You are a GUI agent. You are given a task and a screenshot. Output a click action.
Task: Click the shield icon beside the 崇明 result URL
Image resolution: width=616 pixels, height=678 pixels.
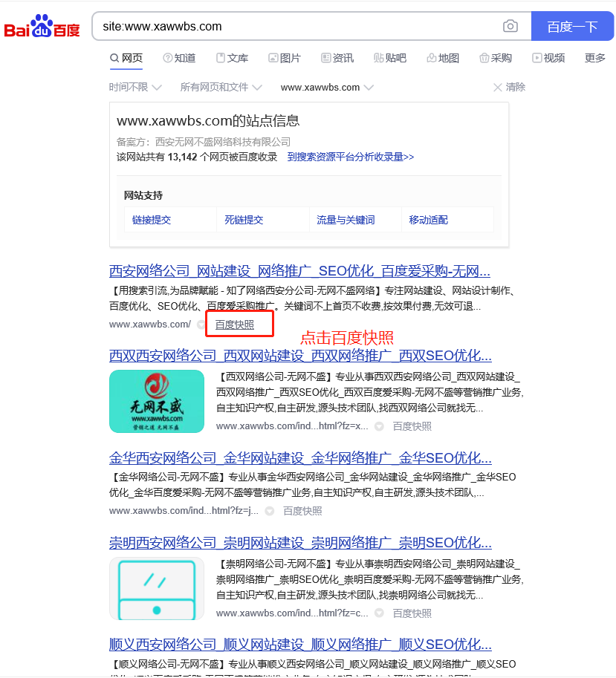pos(379,613)
